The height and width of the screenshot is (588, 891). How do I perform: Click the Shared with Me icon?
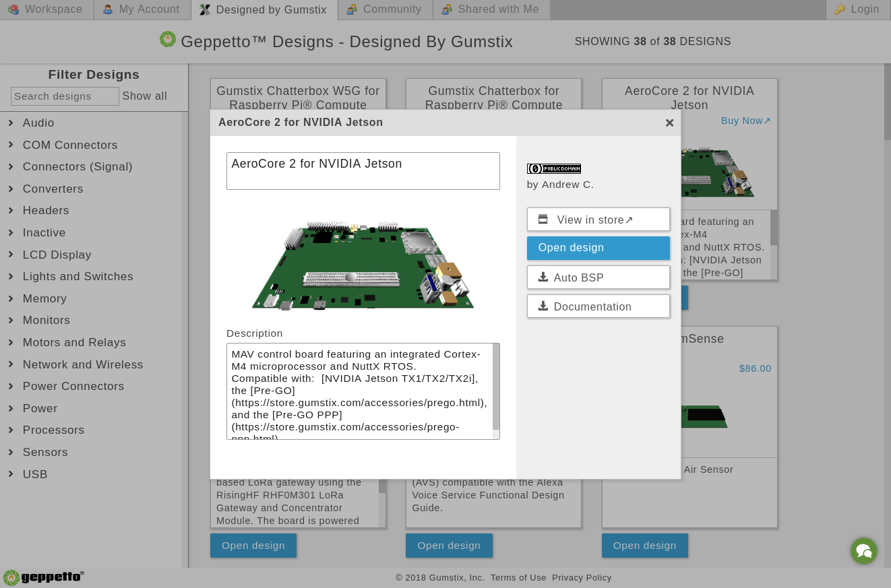447,9
